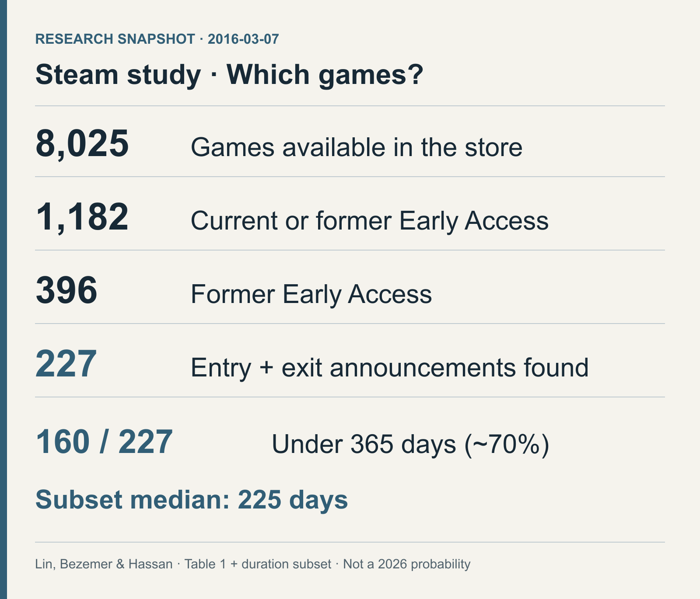Select 'Games available in the store' text
Image resolution: width=700 pixels, height=599 pixels.
[x=357, y=147]
